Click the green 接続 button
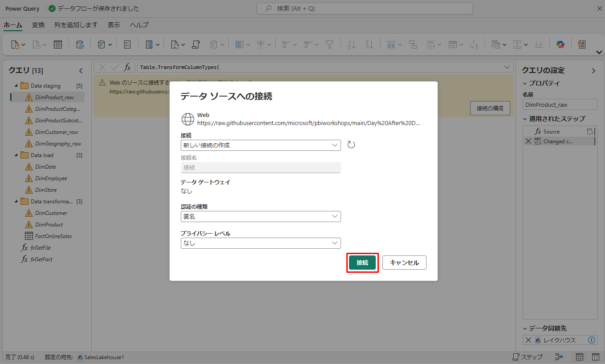This screenshot has width=605, height=364. [x=362, y=263]
